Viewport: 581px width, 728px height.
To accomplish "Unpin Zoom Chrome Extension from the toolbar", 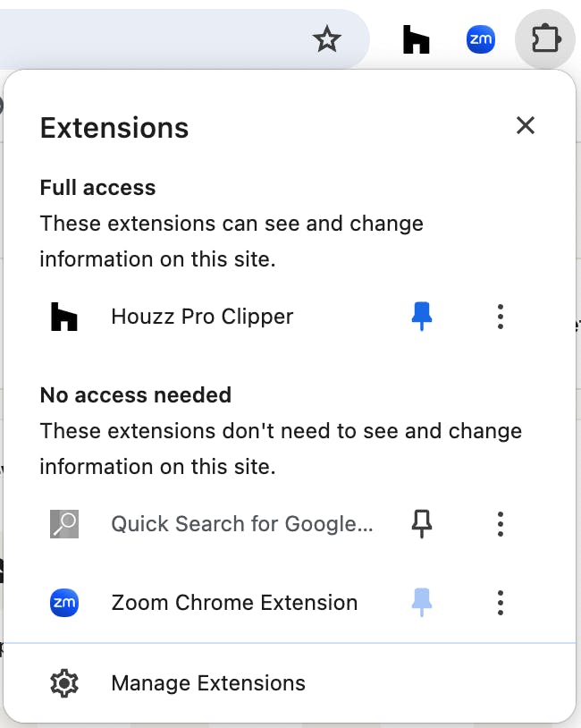I will point(422,603).
